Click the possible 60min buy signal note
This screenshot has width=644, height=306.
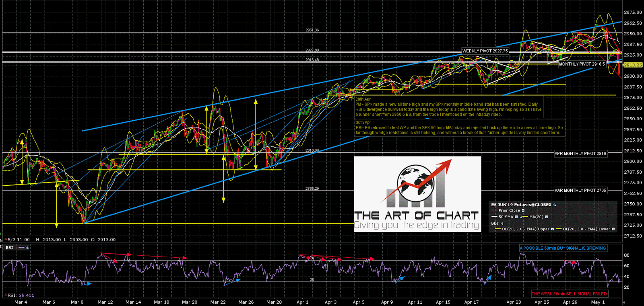point(563,248)
